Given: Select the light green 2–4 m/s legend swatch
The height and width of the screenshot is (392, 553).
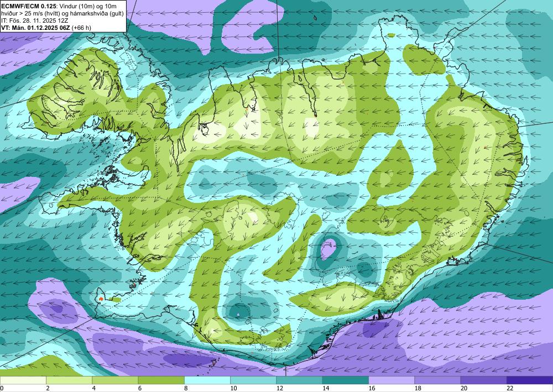Looking at the screenshot, I should click(69, 380).
